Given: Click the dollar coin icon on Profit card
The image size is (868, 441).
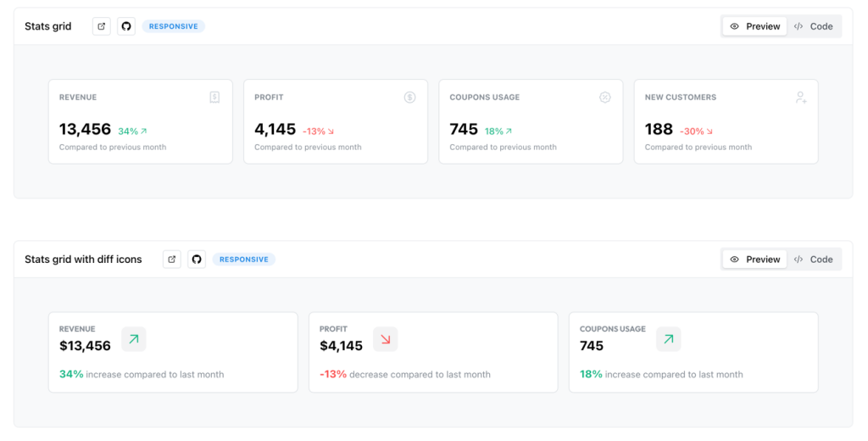Looking at the screenshot, I should 409,98.
